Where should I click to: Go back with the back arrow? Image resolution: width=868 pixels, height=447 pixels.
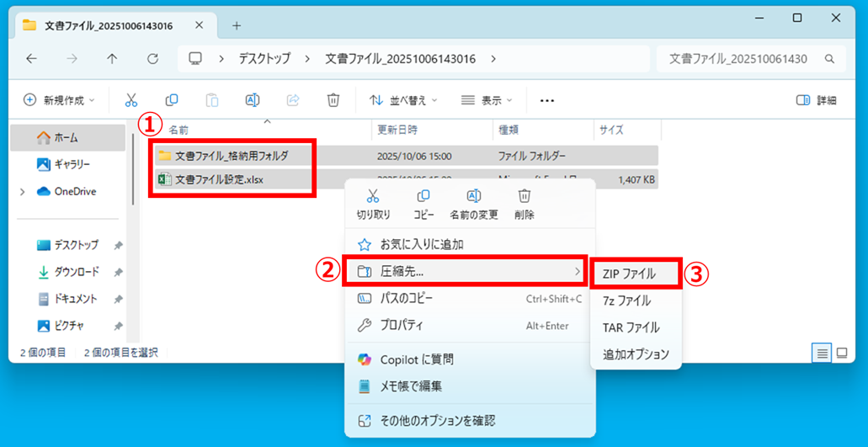(31, 59)
